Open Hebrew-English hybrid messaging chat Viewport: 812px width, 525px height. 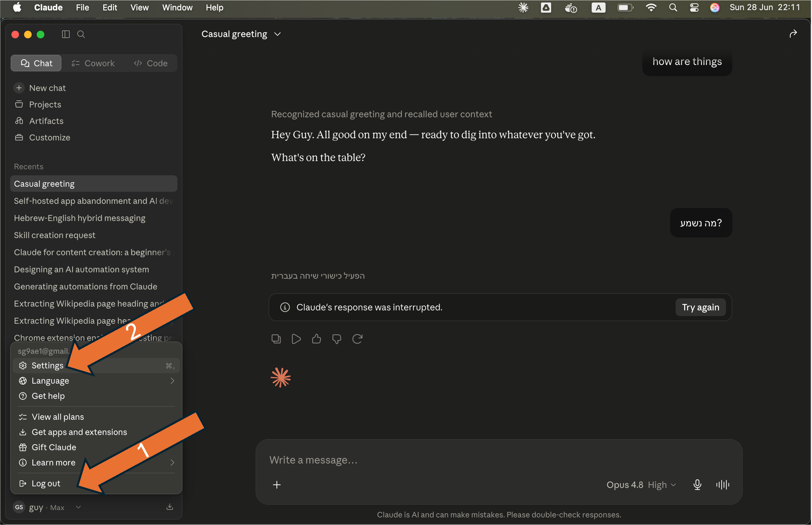point(94,218)
